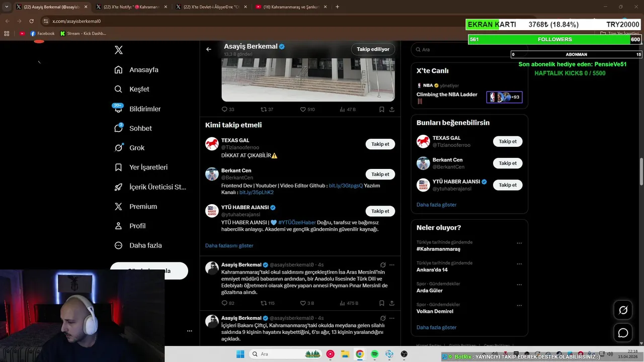Click the back arrow beside Asayiş Berkemal
Screen dimensions: 644x362
[x=209, y=49]
